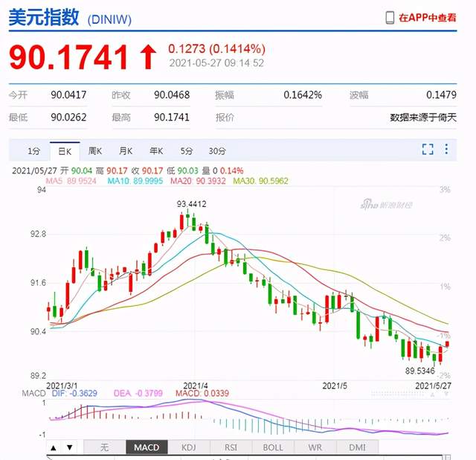Click the fullscreen chart icon

(x=428, y=150)
